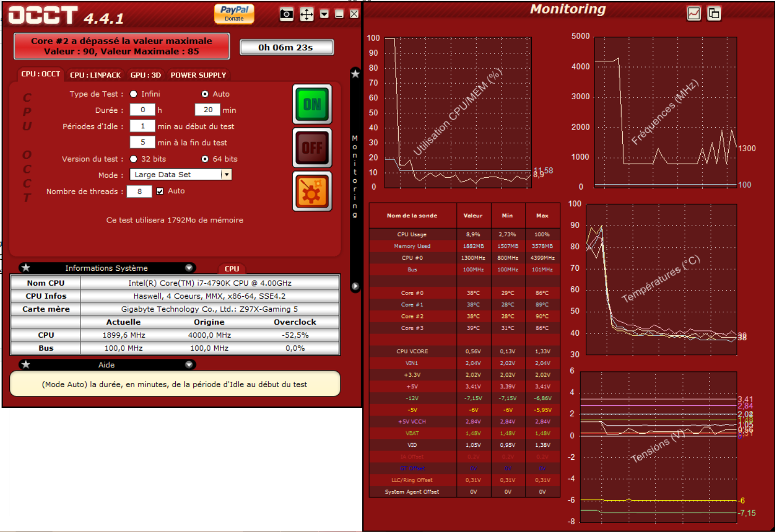Select the 32 bits version radio
775x532 pixels.
[134, 159]
